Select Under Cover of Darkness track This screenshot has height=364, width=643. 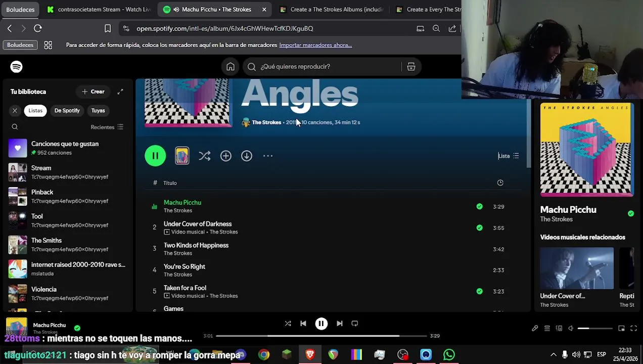point(334,227)
